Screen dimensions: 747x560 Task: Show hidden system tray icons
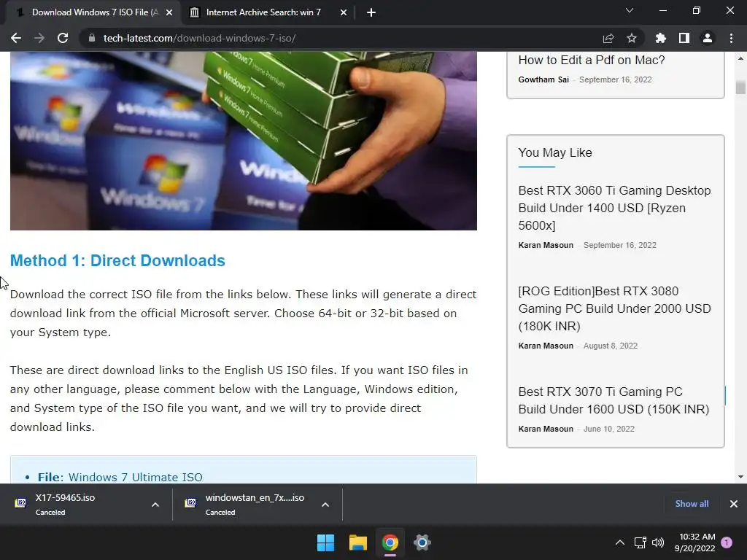pos(620,542)
